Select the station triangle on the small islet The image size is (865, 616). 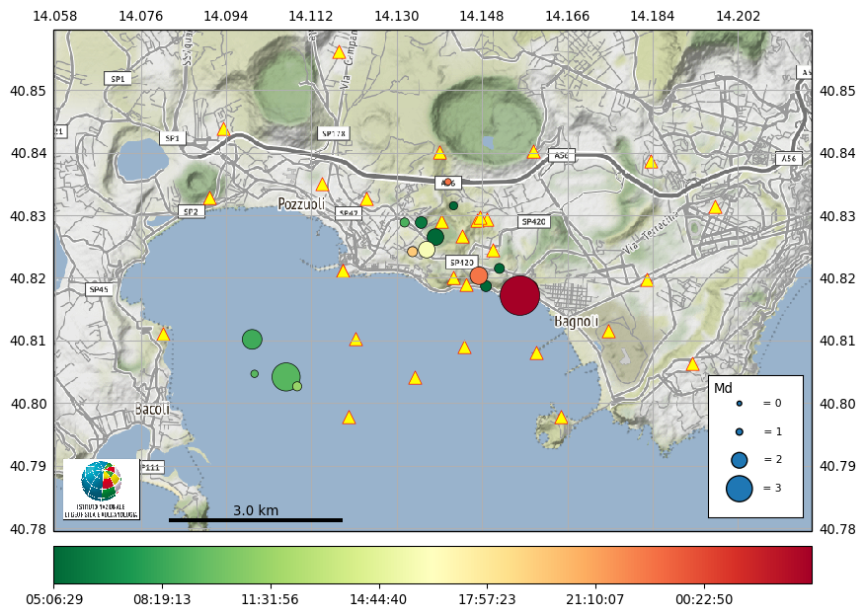pos(561,418)
